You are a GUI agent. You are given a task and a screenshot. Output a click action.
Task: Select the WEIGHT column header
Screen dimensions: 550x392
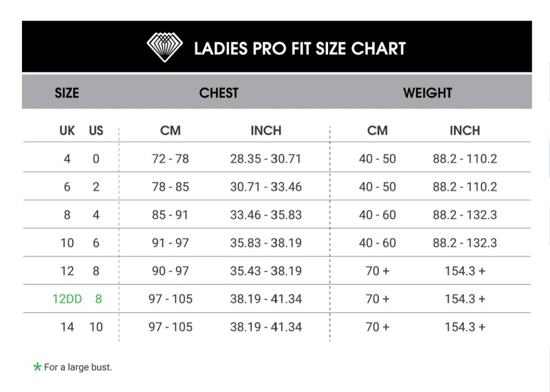tap(428, 93)
